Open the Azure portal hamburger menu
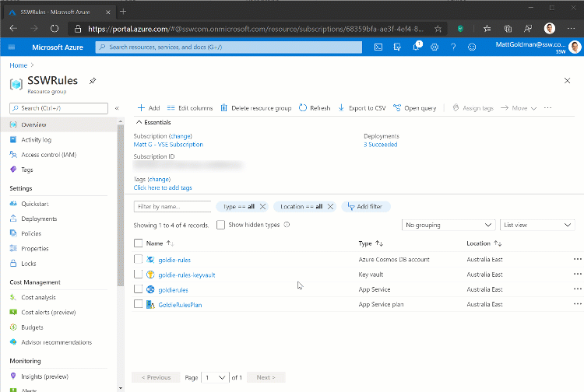The image size is (584, 392). 12,47
